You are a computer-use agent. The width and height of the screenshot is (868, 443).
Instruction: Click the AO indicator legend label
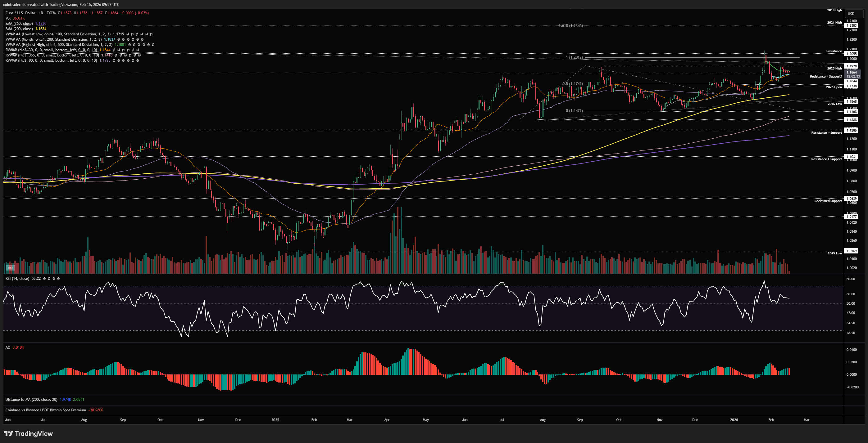8,347
